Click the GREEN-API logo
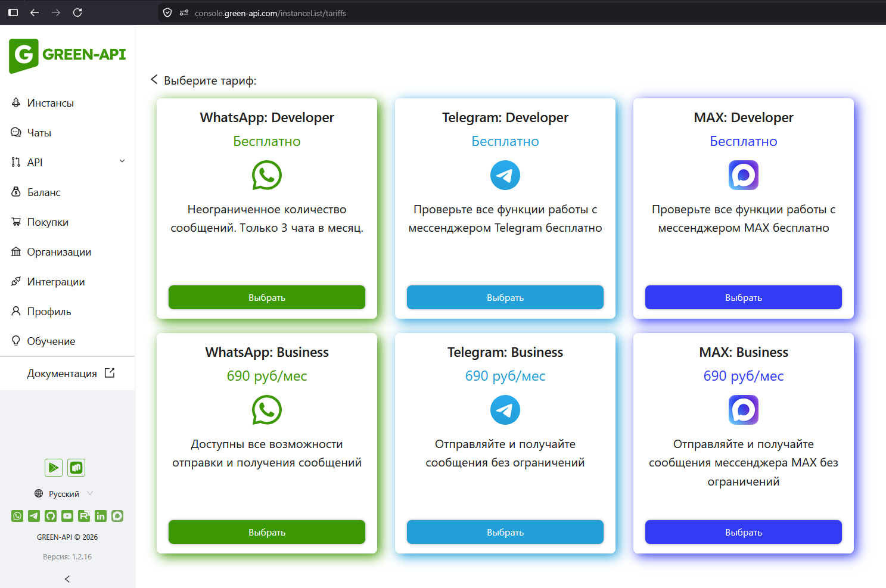Screen dimensions: 886x588 (67, 55)
